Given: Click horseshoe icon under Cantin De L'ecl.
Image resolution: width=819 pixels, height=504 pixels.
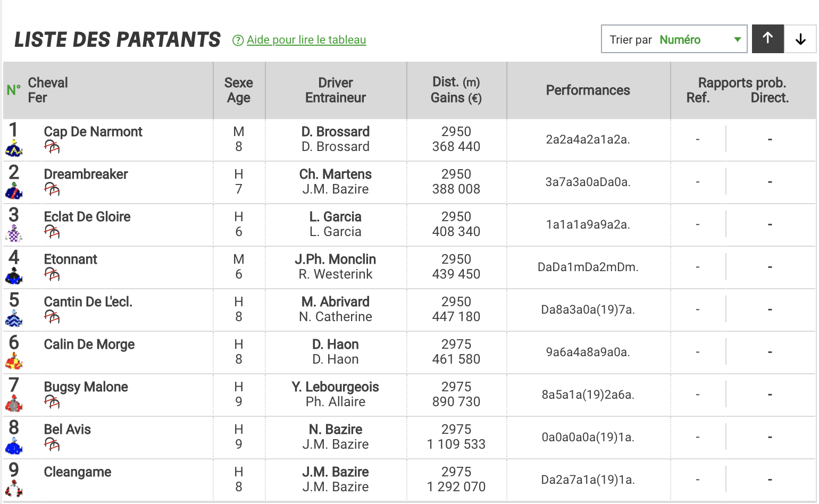Looking at the screenshot, I should (52, 317).
